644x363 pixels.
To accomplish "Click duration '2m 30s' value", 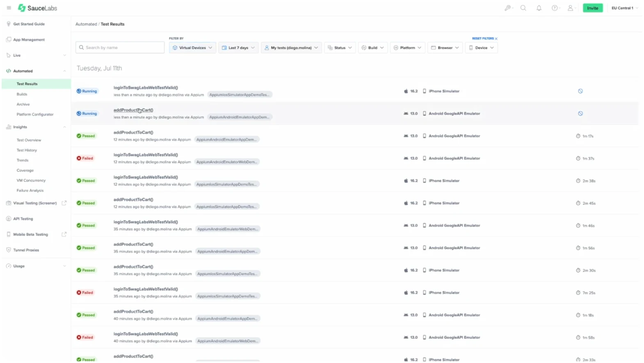I will click(589, 270).
